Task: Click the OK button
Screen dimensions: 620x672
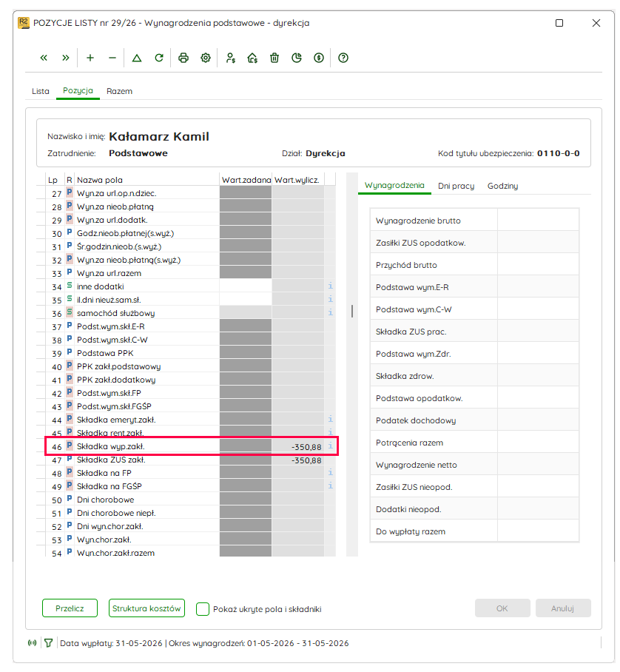Action: point(502,608)
